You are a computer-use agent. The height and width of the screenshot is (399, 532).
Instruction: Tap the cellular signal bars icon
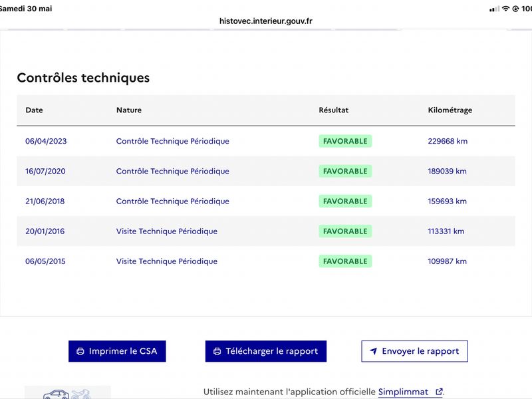pos(494,9)
